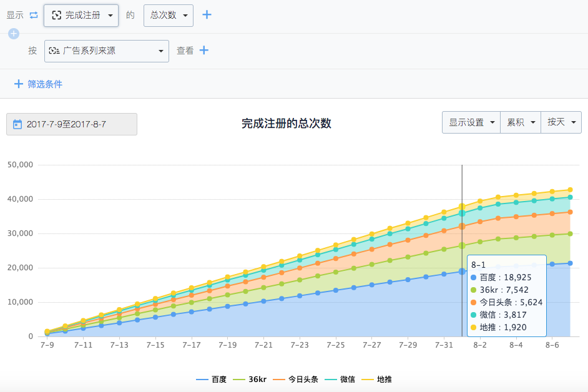588x392 pixels.
Task: Click the plus icon next to 查看
Action: point(203,51)
